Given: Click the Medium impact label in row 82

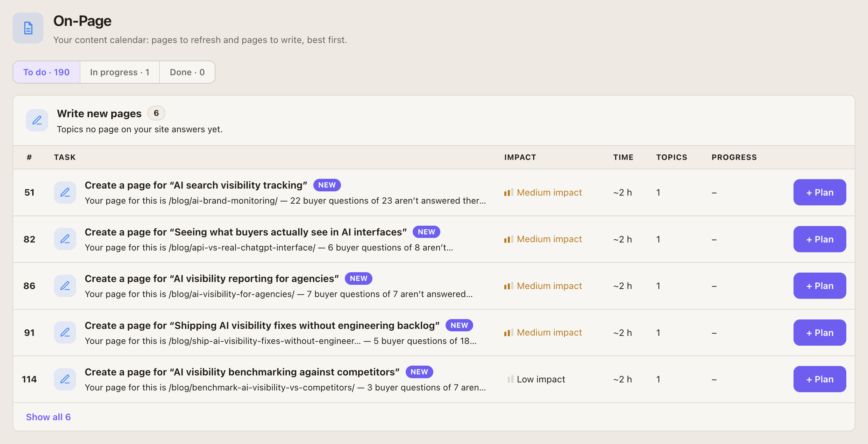Looking at the screenshot, I should (x=549, y=239).
